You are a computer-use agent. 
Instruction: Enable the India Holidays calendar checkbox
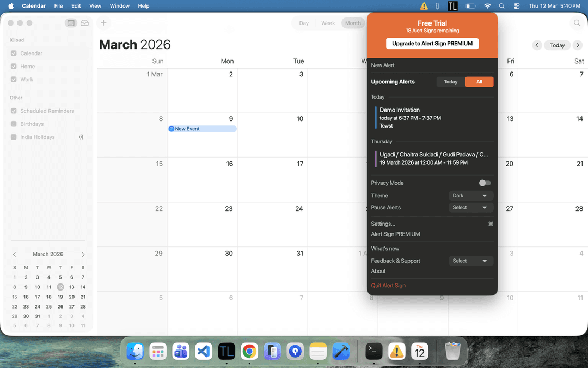[14, 137]
